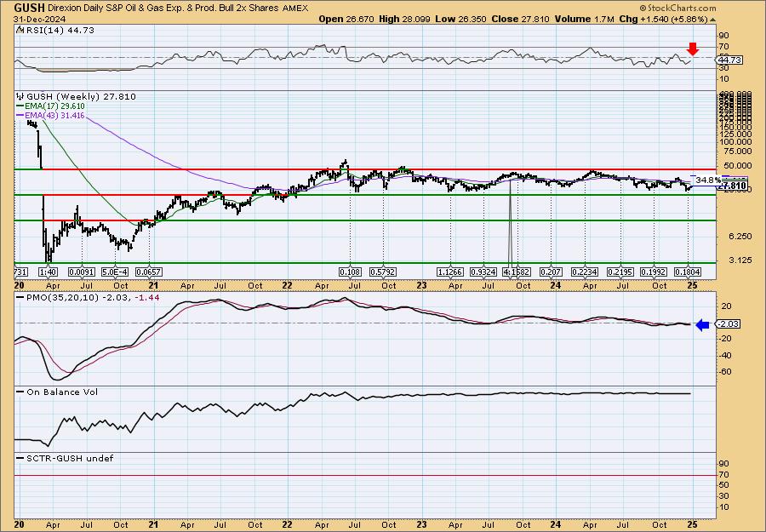
Task: Click the -2.03 value tag on the PMO axis
Action: point(729,324)
